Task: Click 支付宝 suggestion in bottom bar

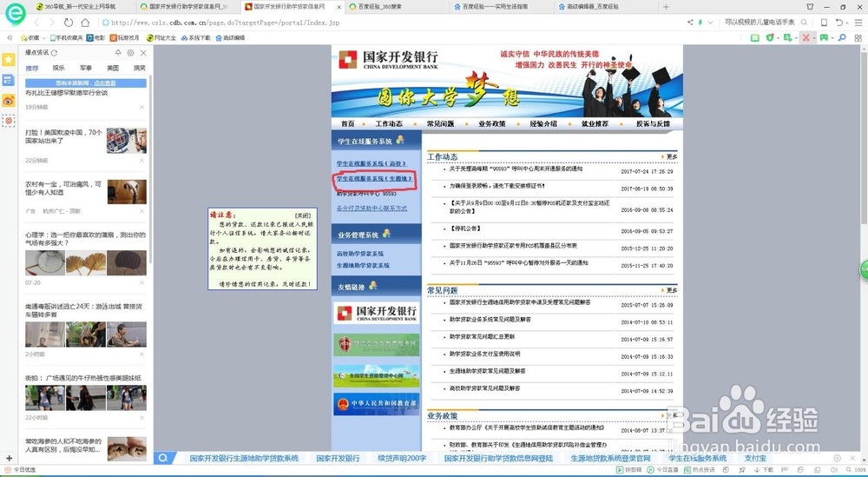Action: click(755, 458)
